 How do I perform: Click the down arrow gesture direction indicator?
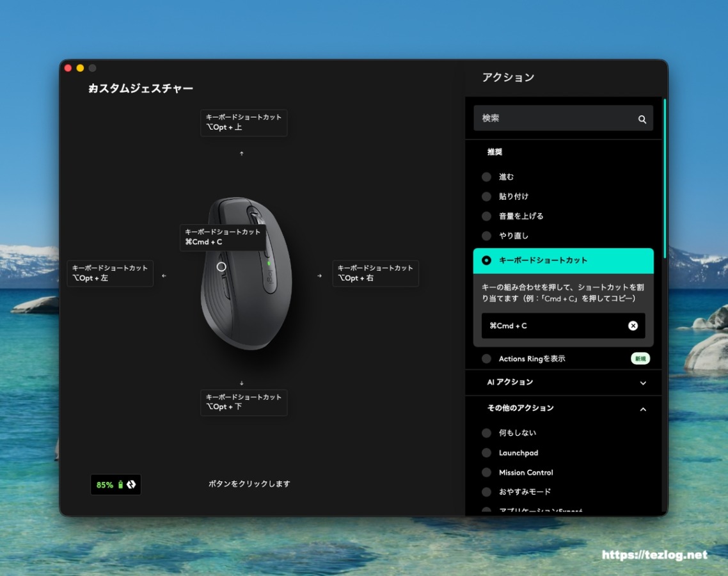coord(242,382)
